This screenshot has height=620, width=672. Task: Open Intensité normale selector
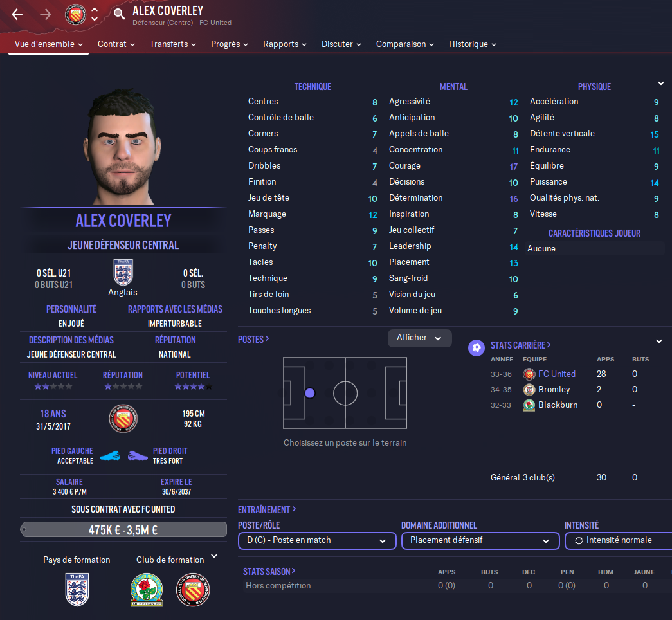619,540
